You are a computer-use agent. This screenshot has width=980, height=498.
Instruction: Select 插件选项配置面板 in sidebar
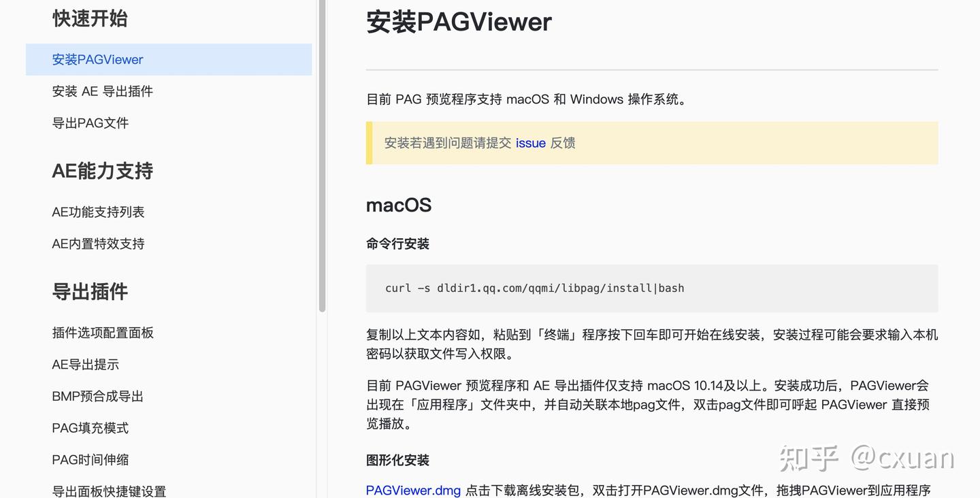pyautogui.click(x=103, y=333)
